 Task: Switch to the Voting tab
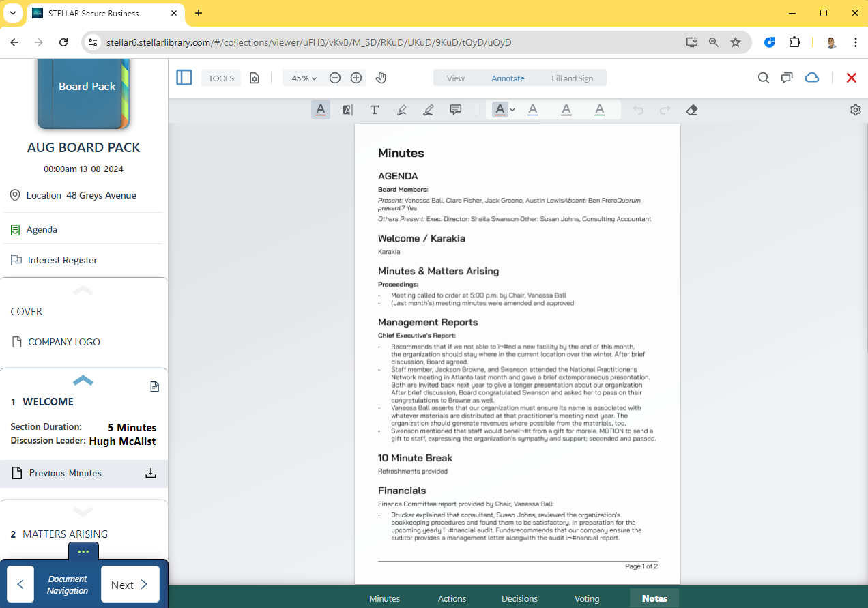pos(586,598)
